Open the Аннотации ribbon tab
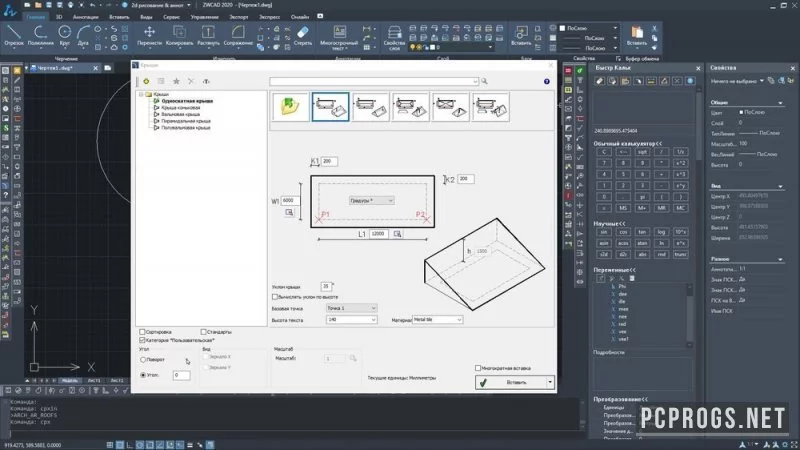Image resolution: width=800 pixels, height=450 pixels. (x=85, y=17)
